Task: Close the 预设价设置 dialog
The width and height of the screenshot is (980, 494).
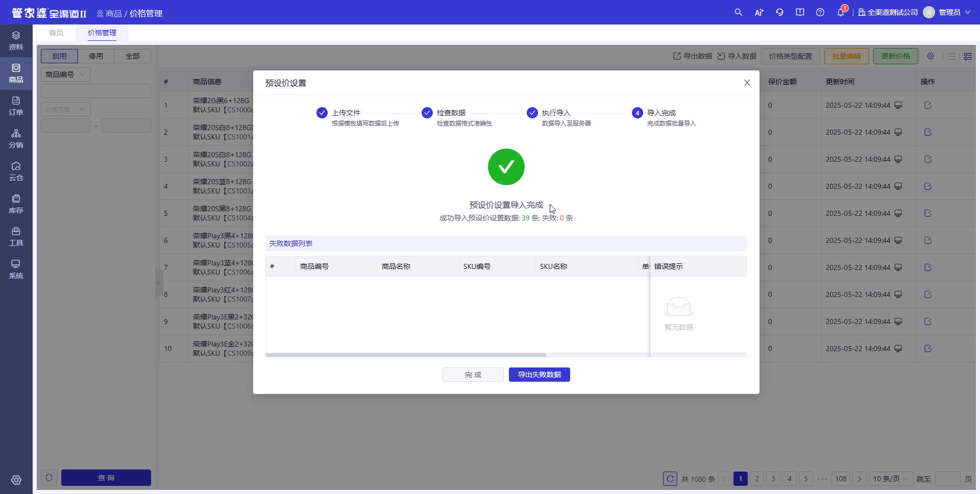Action: click(x=747, y=83)
